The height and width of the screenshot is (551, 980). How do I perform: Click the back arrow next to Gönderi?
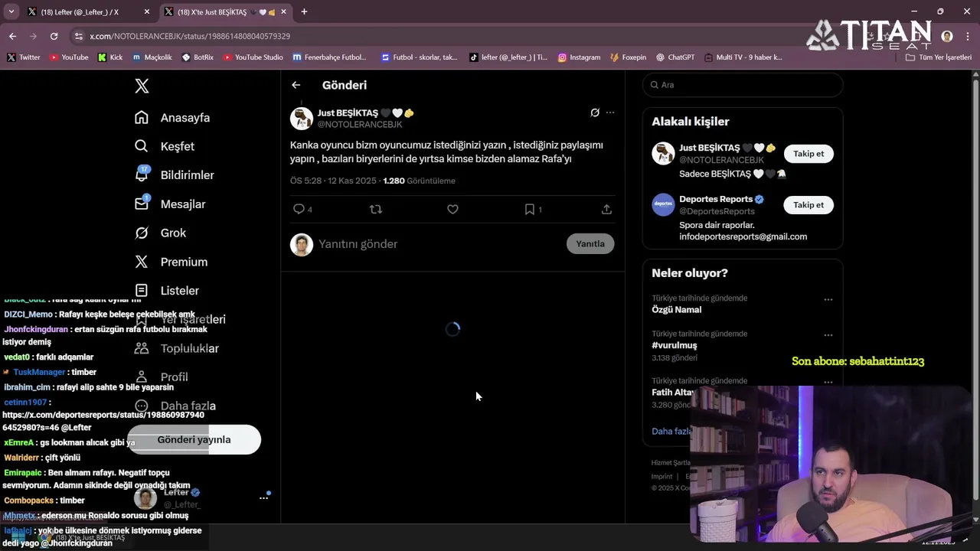pos(296,85)
